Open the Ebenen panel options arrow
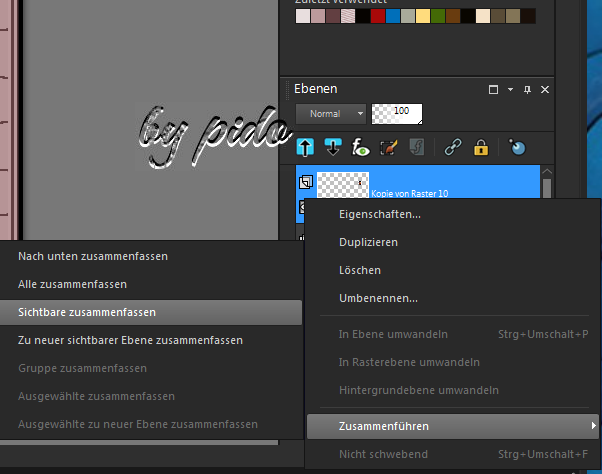Image resolution: width=602 pixels, height=474 pixels. pos(510,90)
